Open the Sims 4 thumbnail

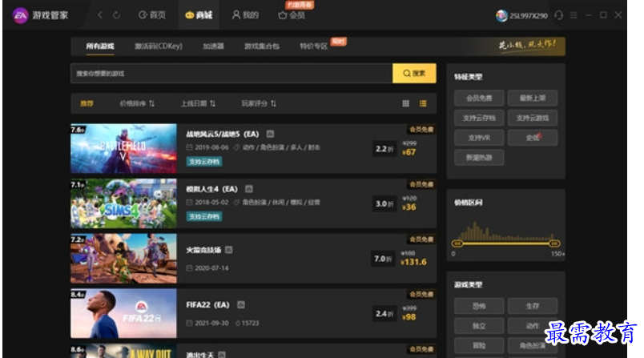click(123, 203)
